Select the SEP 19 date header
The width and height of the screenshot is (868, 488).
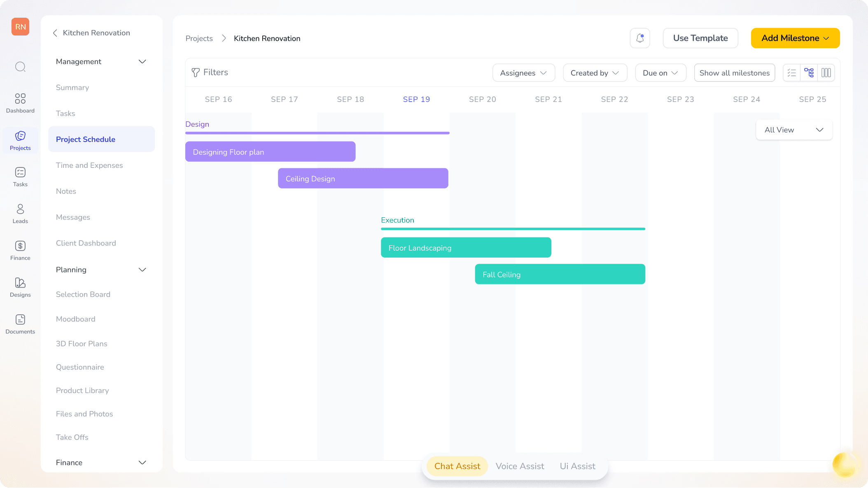[x=416, y=99]
